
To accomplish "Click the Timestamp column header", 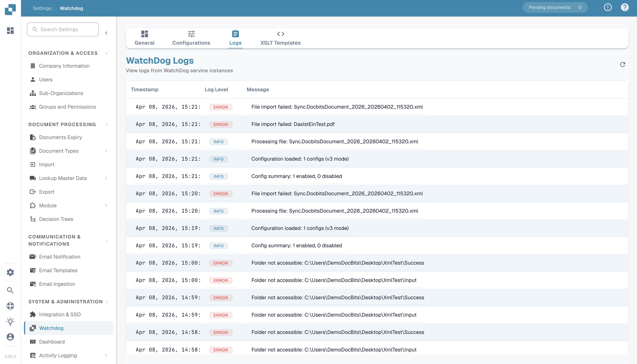I will coord(145,89).
